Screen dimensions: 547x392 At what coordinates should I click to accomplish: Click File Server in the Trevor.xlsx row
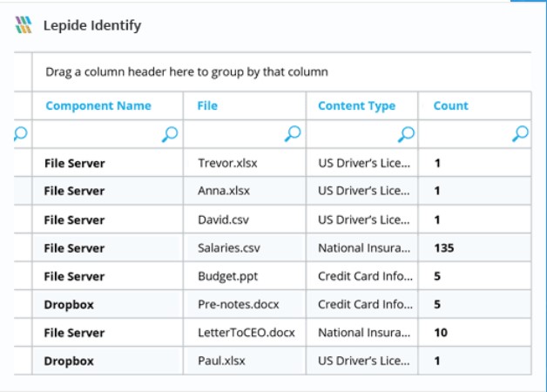pos(75,163)
